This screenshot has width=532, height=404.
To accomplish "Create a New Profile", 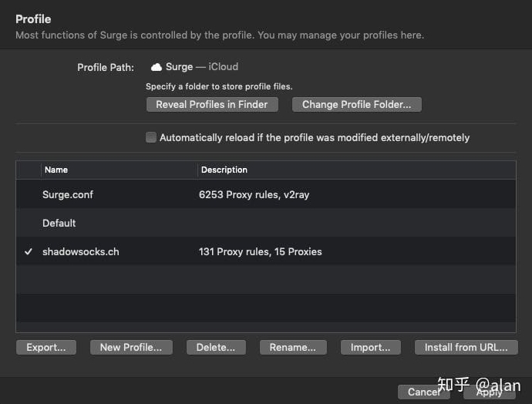I will 131,348.
